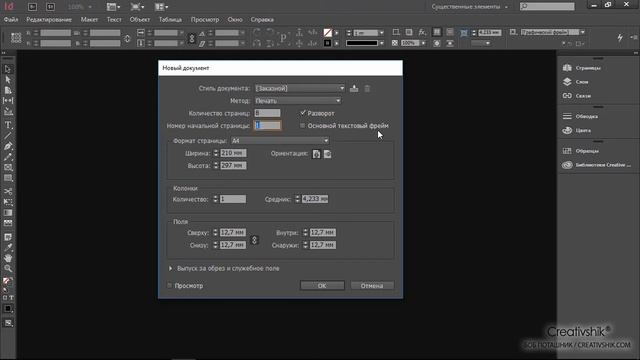Select the Type tool
This screenshot has width=640, height=360.
8,125
